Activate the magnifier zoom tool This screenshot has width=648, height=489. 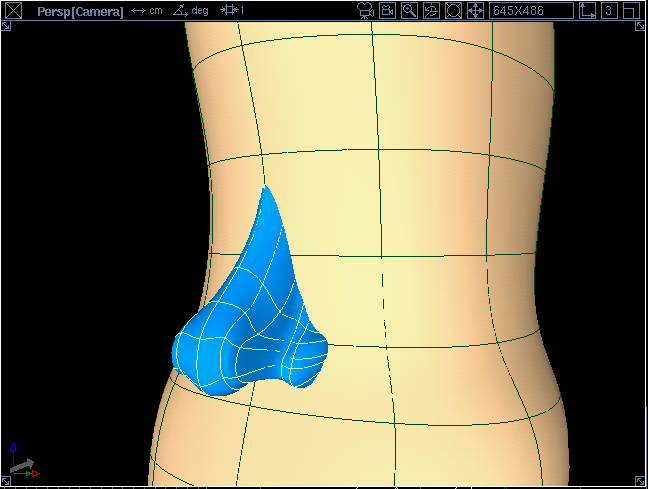tap(409, 11)
